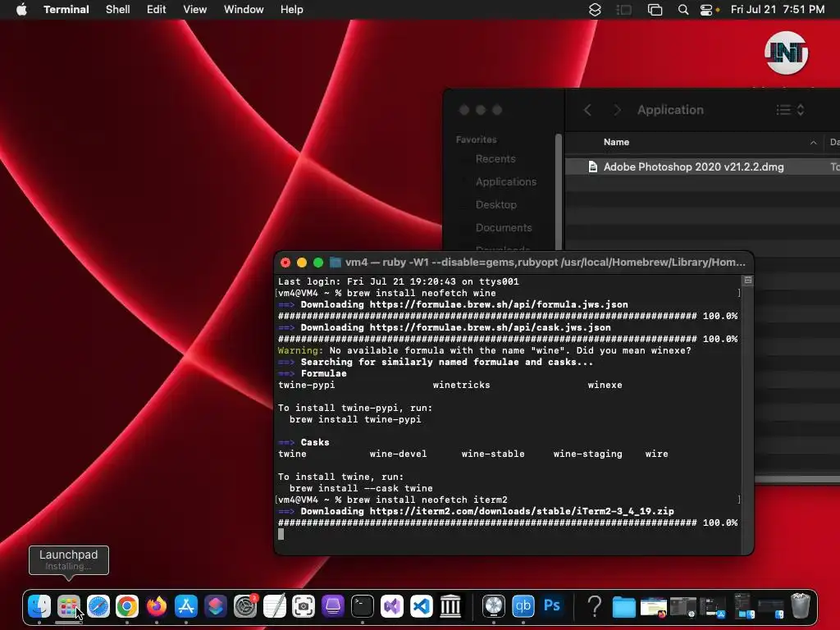840x630 pixels.
Task: Open Documents in Finder sidebar
Action: pyautogui.click(x=504, y=228)
